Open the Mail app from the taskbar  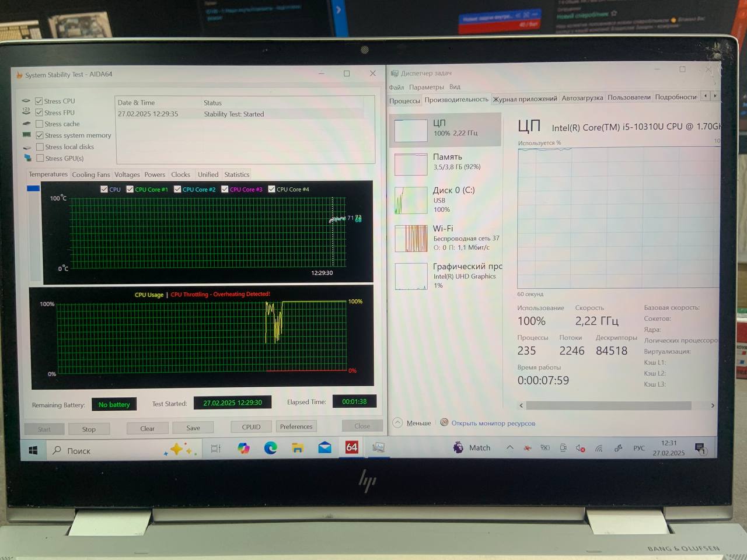pos(324,447)
